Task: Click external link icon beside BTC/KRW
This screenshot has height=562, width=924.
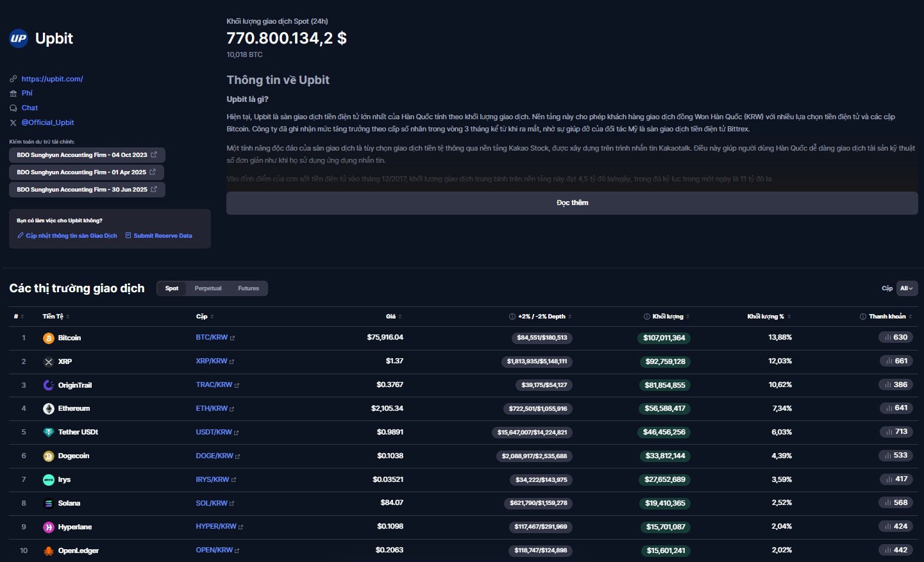Action: (x=233, y=338)
